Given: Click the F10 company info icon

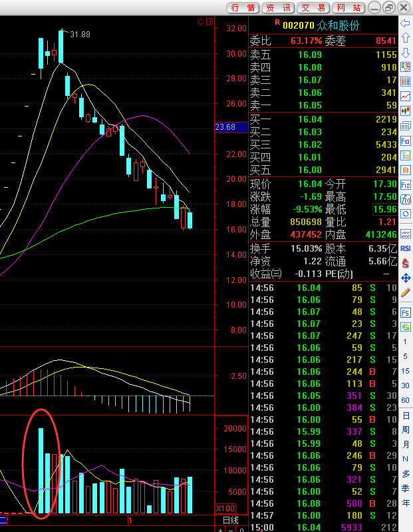Looking at the screenshot, I should coord(406,140).
